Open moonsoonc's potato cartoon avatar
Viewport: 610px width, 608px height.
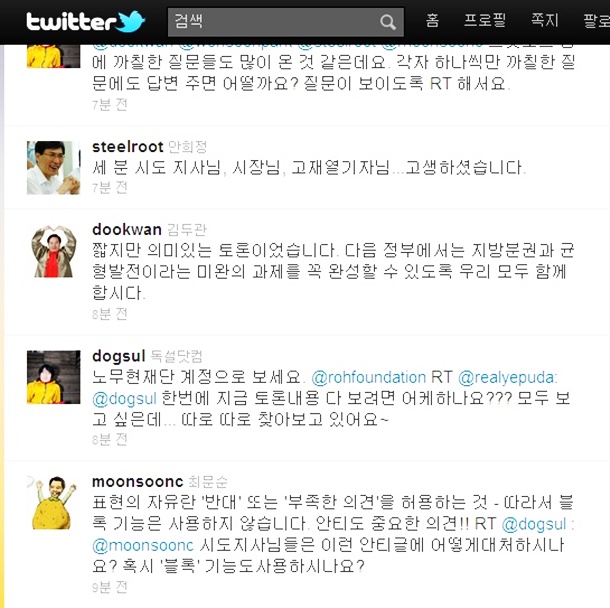[53, 503]
